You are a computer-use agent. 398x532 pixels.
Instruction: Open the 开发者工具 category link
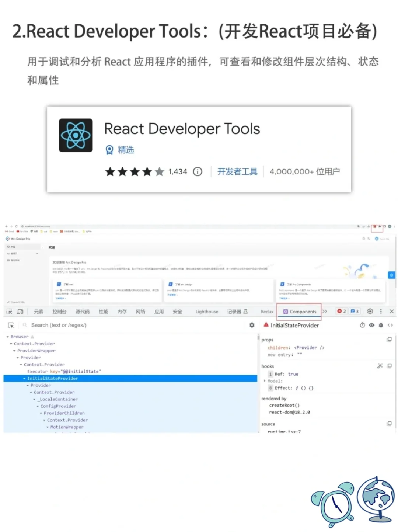pos(237,171)
